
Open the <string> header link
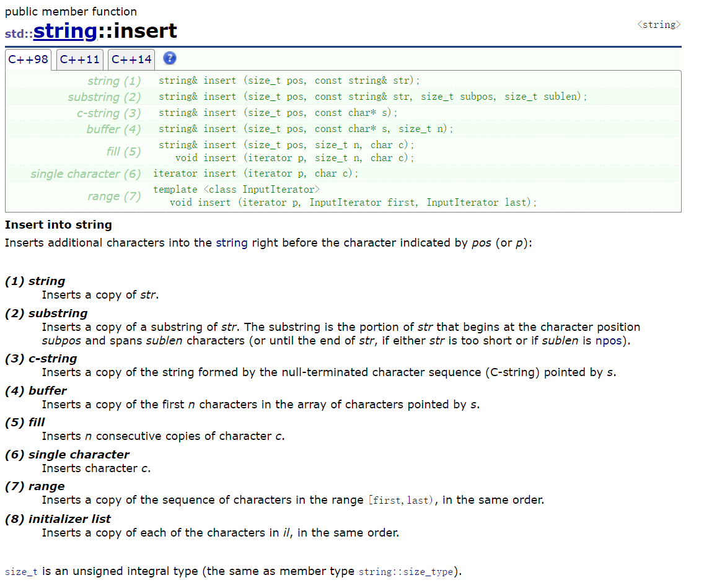pyautogui.click(x=659, y=25)
